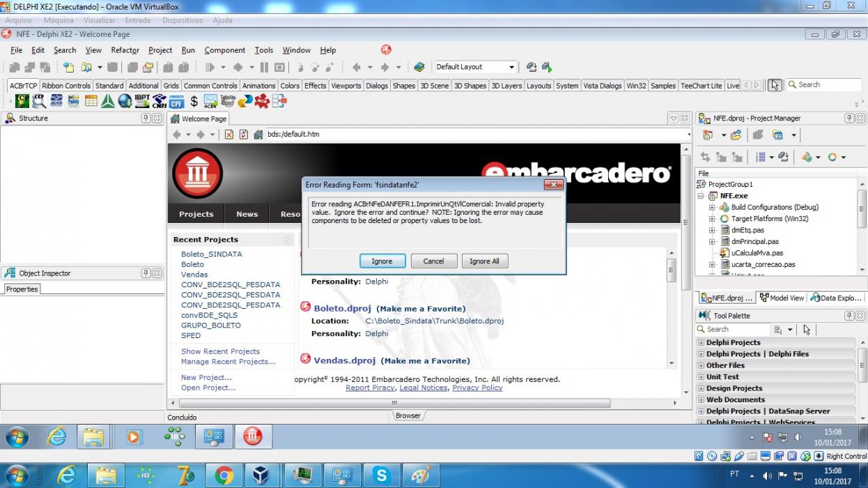The width and height of the screenshot is (868, 488).
Task: Open the Tools menu
Action: pos(264,50)
